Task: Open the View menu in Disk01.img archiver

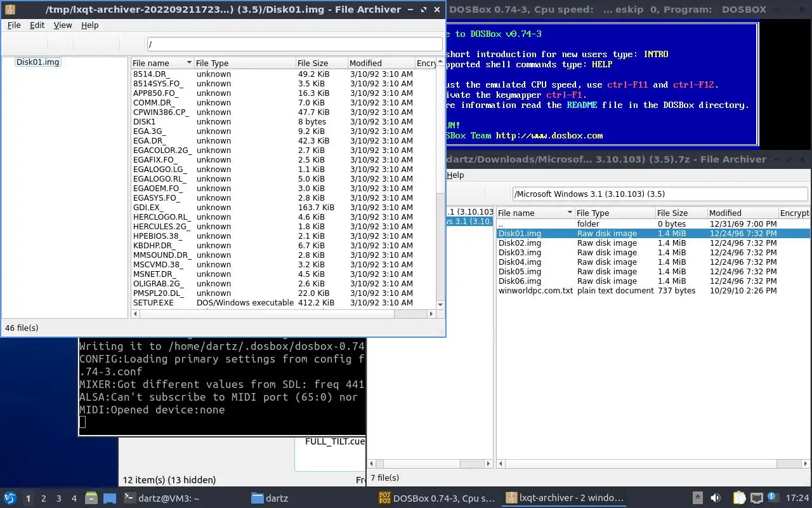Action: pyautogui.click(x=63, y=25)
